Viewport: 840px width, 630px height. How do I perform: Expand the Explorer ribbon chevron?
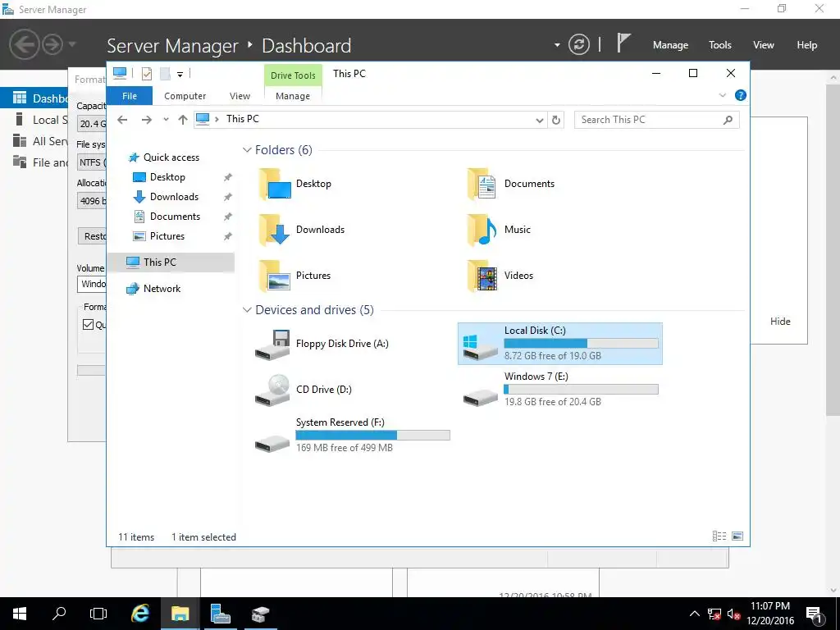(722, 95)
